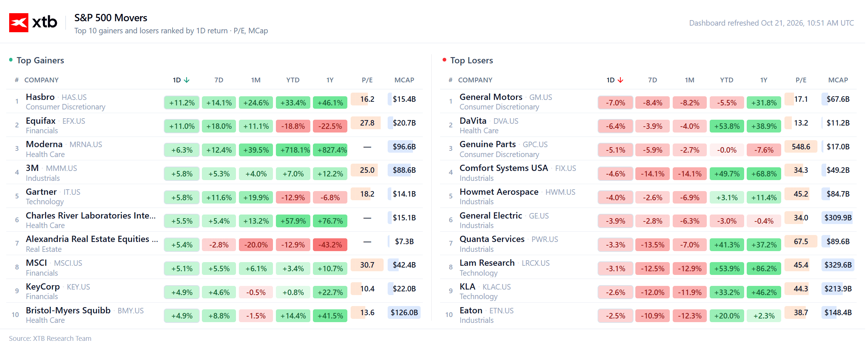Click Quanta Services name
This screenshot has height=343, width=868.
click(492, 239)
